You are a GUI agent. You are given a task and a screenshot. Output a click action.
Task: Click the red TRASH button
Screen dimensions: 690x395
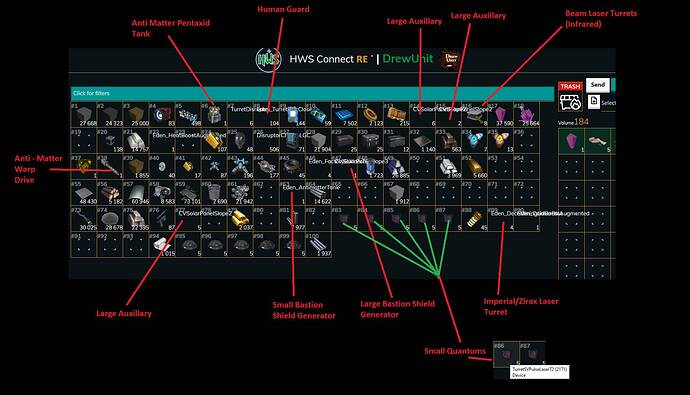click(570, 86)
